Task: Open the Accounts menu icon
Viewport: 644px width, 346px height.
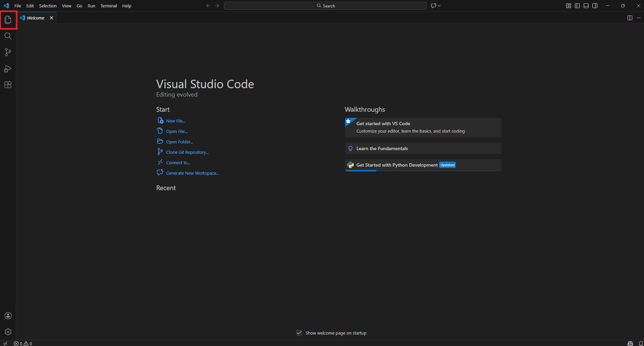Action: click(x=8, y=316)
